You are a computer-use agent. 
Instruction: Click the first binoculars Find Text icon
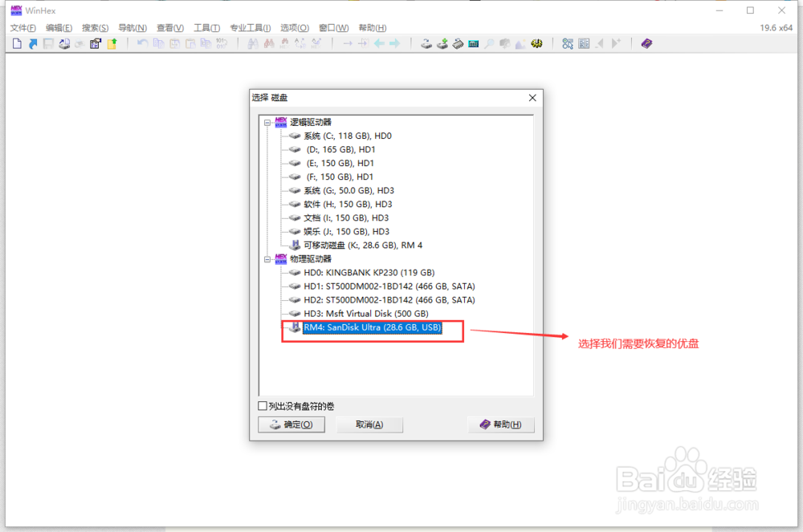coord(253,43)
